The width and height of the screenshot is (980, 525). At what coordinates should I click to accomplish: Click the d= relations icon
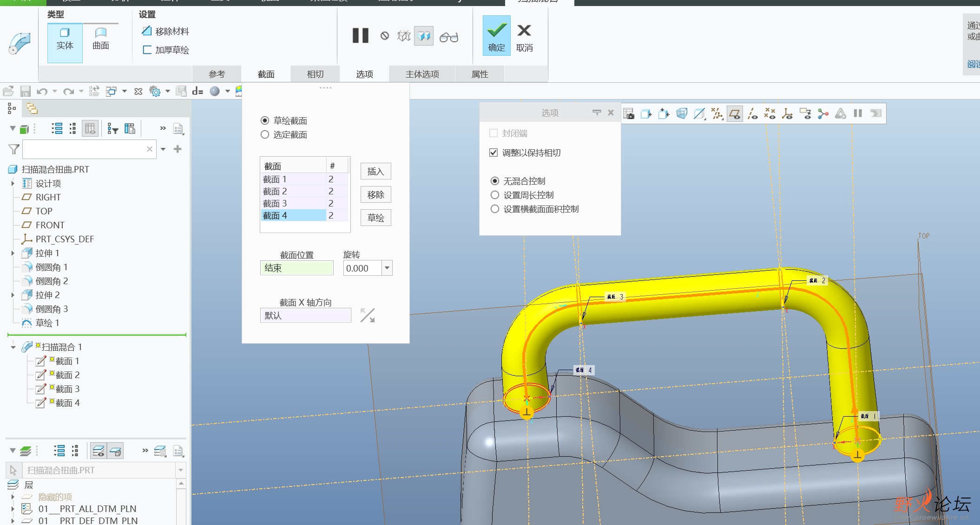click(x=197, y=91)
